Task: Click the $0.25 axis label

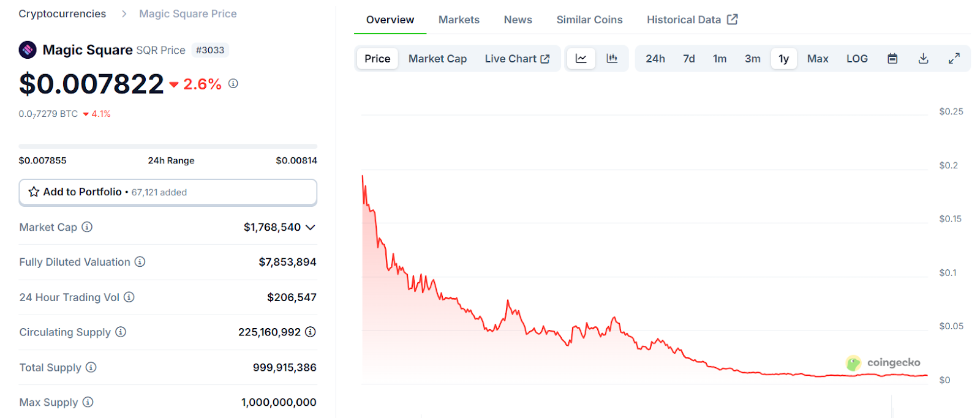Action: click(951, 111)
